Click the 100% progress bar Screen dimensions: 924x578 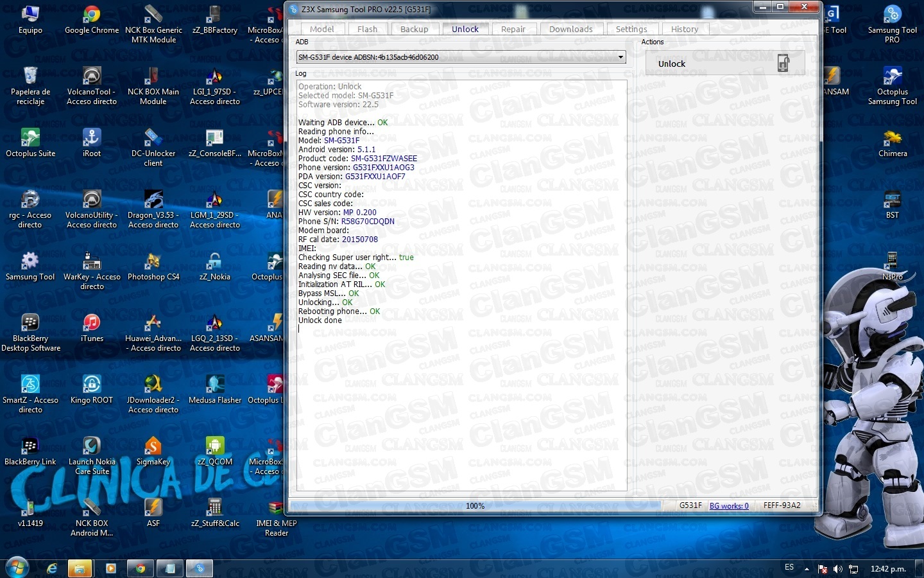pyautogui.click(x=475, y=506)
